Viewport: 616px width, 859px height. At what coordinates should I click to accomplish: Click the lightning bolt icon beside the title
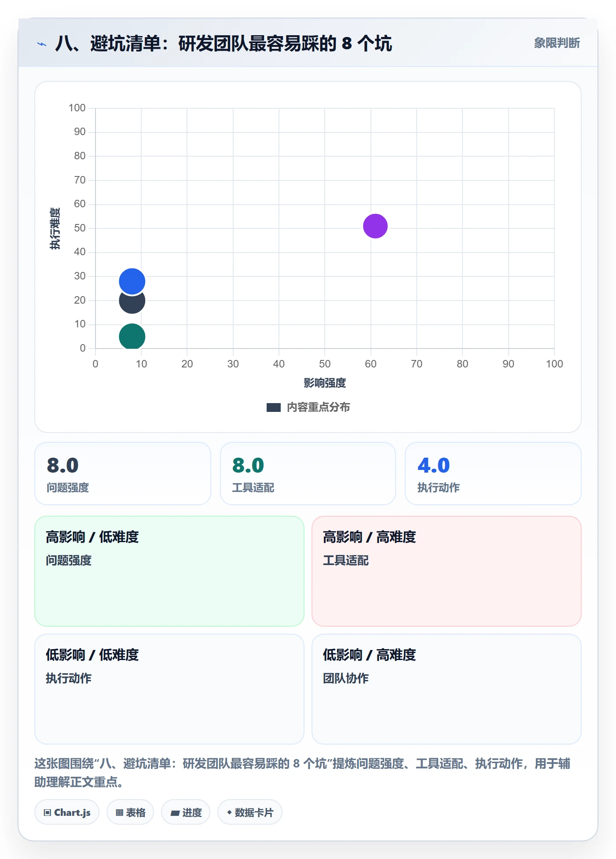point(42,44)
